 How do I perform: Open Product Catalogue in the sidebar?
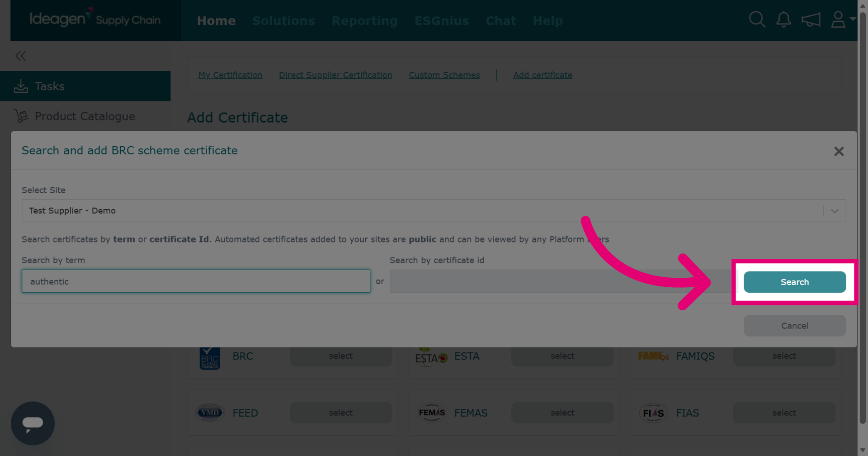(85, 116)
